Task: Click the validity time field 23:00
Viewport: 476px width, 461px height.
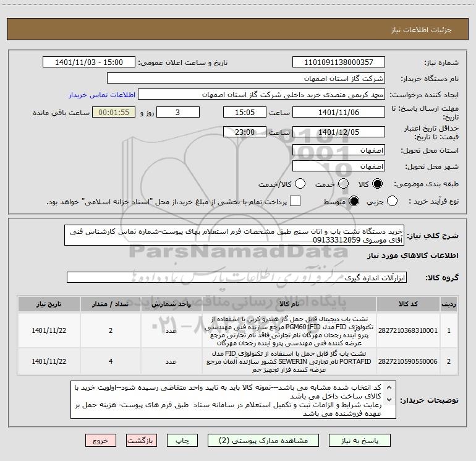Action: [245, 132]
